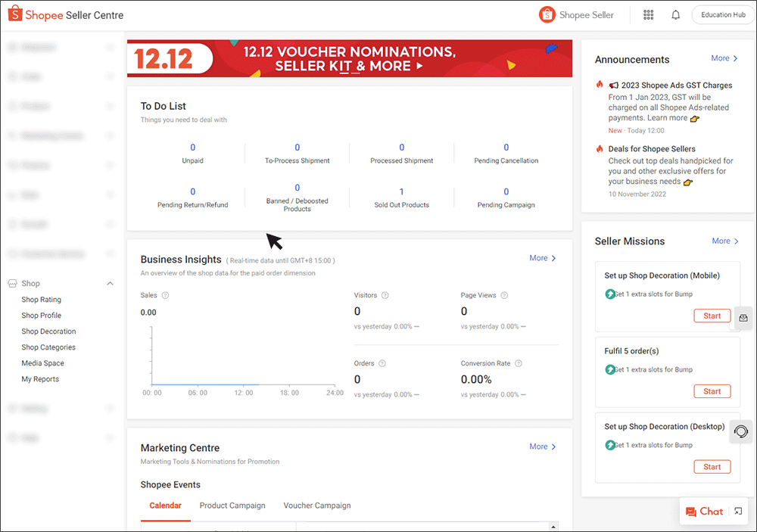Image resolution: width=757 pixels, height=532 pixels.
Task: Switch to the Product Campaign tab
Action: (x=232, y=506)
